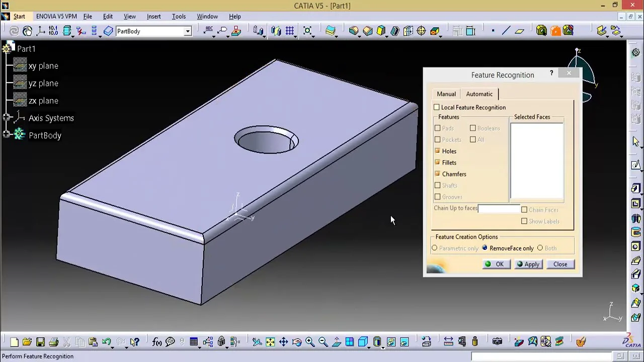
Task: Open the Help menu
Action: 235,16
